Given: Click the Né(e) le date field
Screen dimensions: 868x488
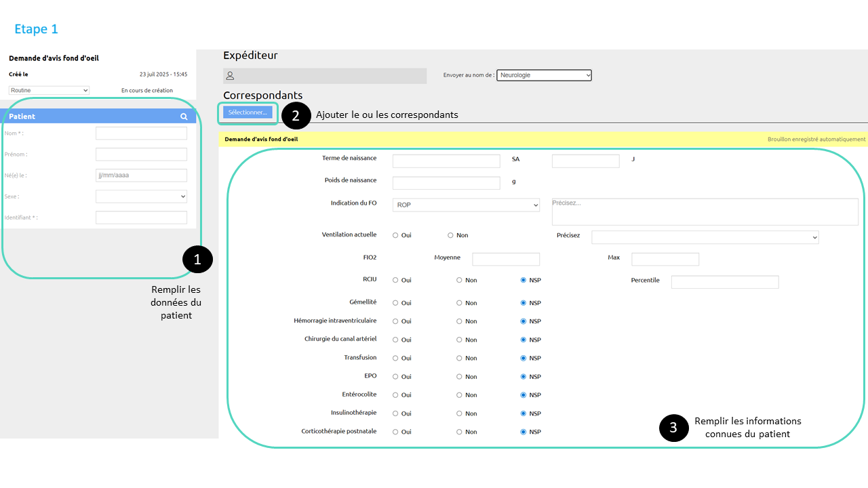Looking at the screenshot, I should (x=141, y=176).
